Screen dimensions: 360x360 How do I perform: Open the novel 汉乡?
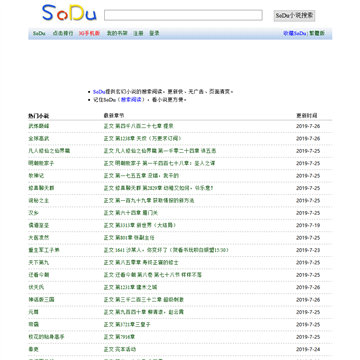point(33,213)
